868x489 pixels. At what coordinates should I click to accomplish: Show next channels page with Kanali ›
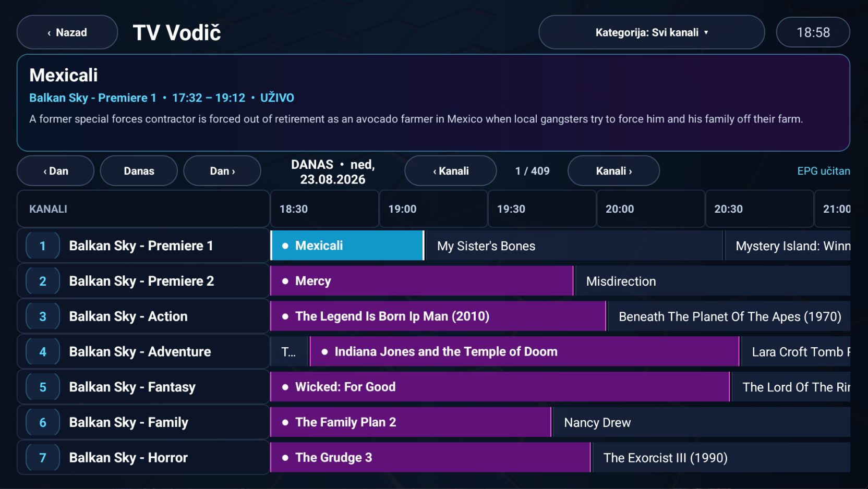pyautogui.click(x=613, y=171)
